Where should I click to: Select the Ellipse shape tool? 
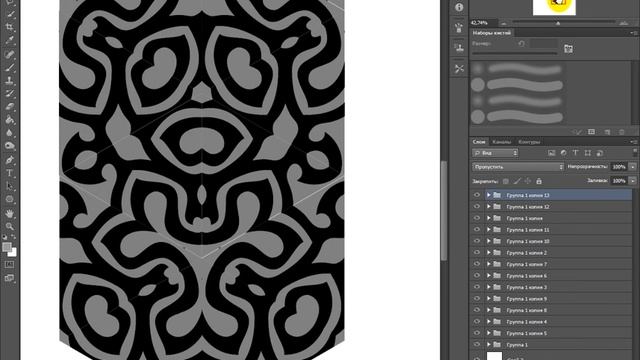10,199
